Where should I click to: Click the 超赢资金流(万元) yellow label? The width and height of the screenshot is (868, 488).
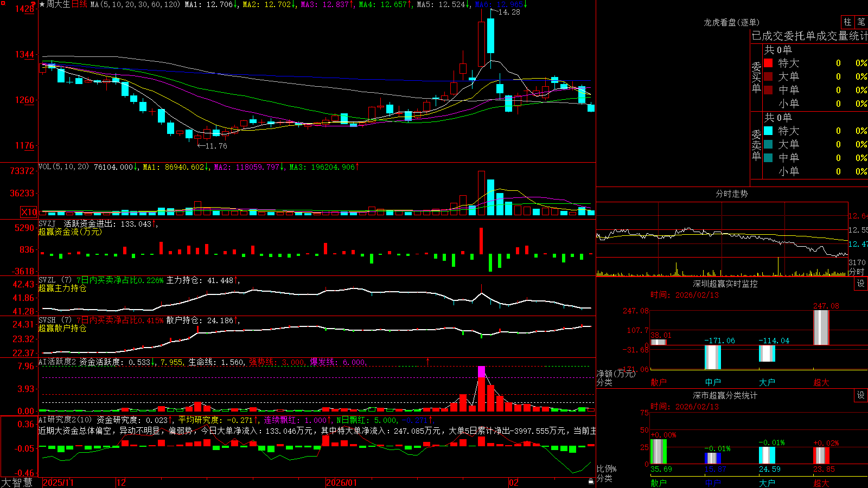70,232
